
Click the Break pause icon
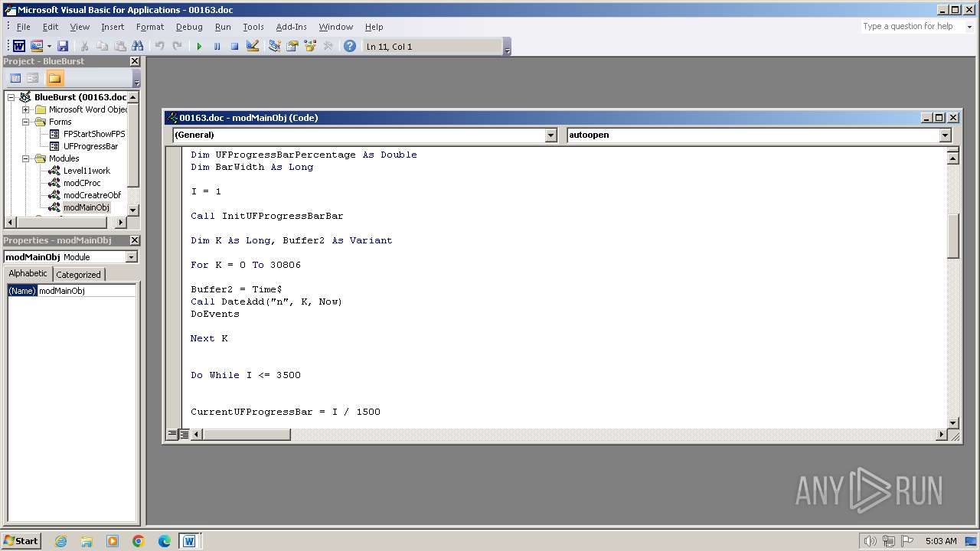point(217,47)
